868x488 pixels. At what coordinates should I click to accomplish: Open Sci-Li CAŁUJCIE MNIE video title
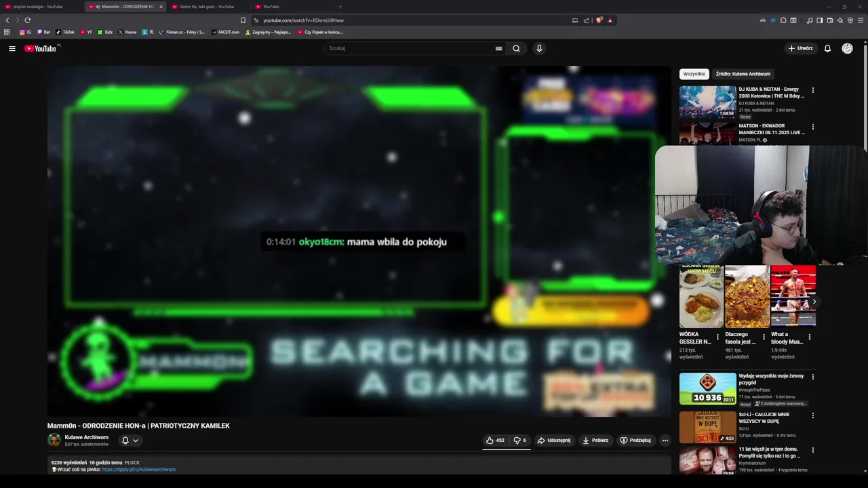[764, 418]
